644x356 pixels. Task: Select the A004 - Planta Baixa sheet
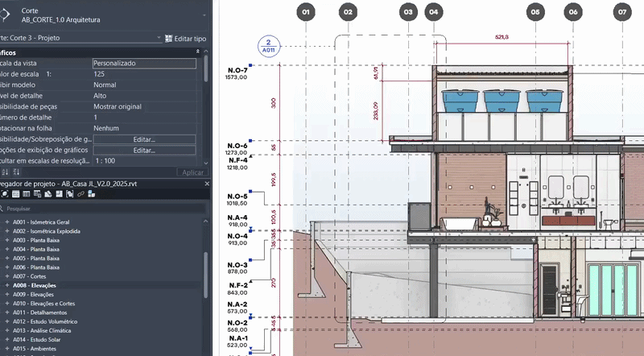pyautogui.click(x=36, y=249)
